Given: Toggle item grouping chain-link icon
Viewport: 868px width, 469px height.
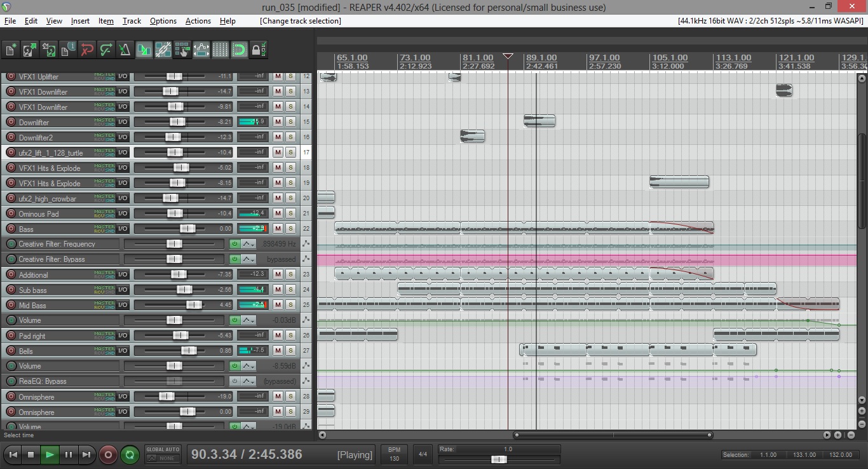Looking at the screenshot, I should coord(163,50).
